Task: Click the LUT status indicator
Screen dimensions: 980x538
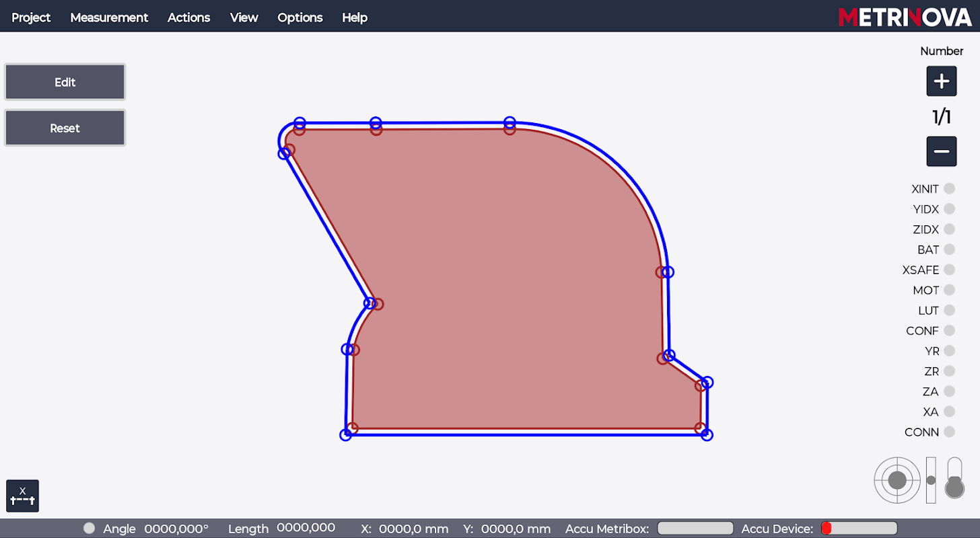Action: [949, 310]
